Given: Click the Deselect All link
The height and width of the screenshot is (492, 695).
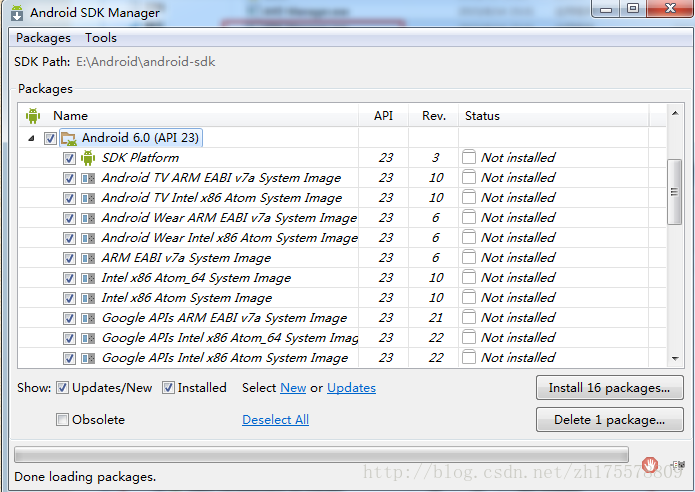Looking at the screenshot, I should coord(275,420).
